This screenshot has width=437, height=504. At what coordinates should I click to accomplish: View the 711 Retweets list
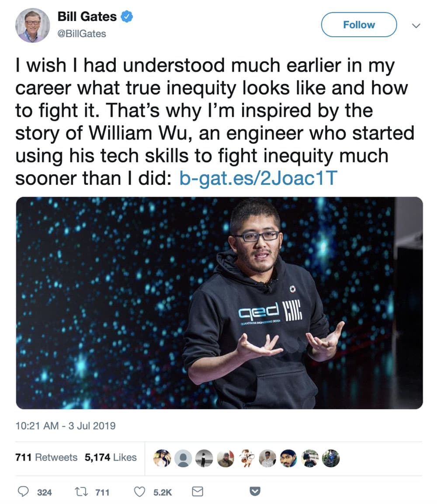[x=46, y=457]
